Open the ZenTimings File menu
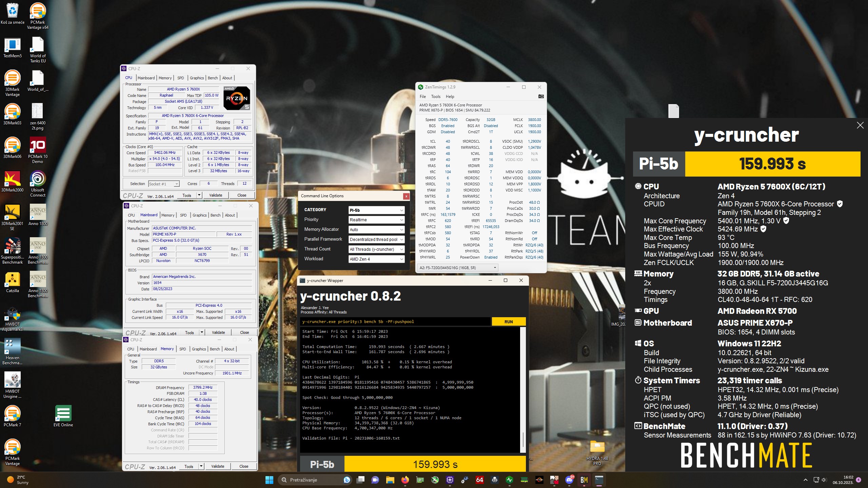Image resolution: width=868 pixels, height=488 pixels. coord(423,97)
